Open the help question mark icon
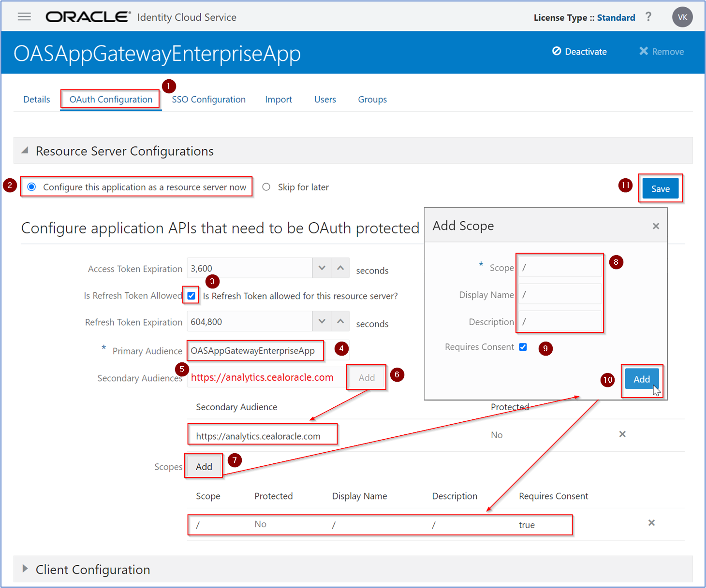The width and height of the screenshot is (706, 588). tap(648, 17)
